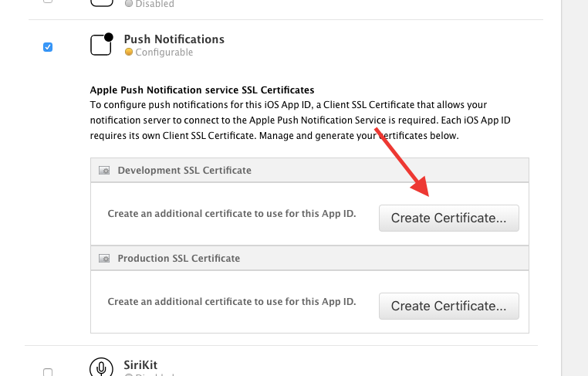Click the certificate hint text under Development SSL

[231, 214]
